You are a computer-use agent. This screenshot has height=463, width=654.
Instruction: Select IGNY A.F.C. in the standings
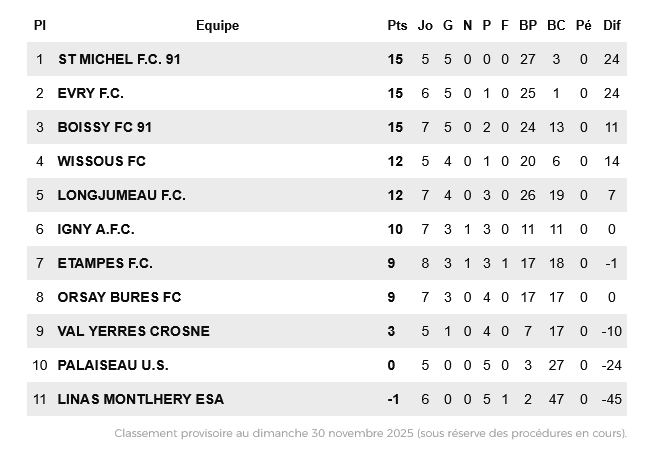pyautogui.click(x=96, y=229)
